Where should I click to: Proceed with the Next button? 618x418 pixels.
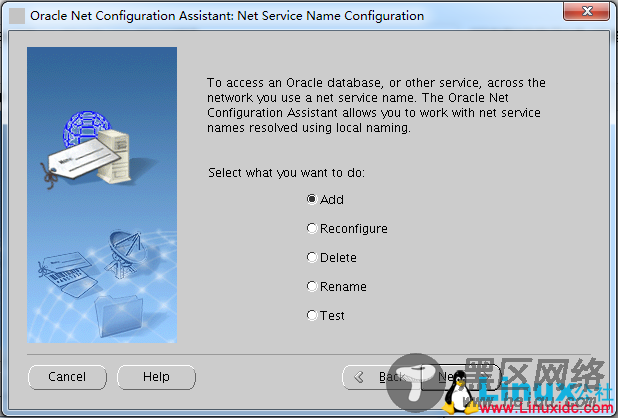tap(460, 377)
